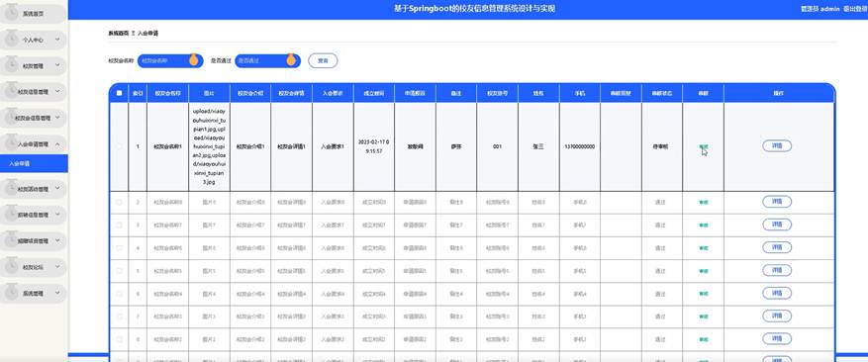Select the 入会申请 submenu item

click(34, 163)
